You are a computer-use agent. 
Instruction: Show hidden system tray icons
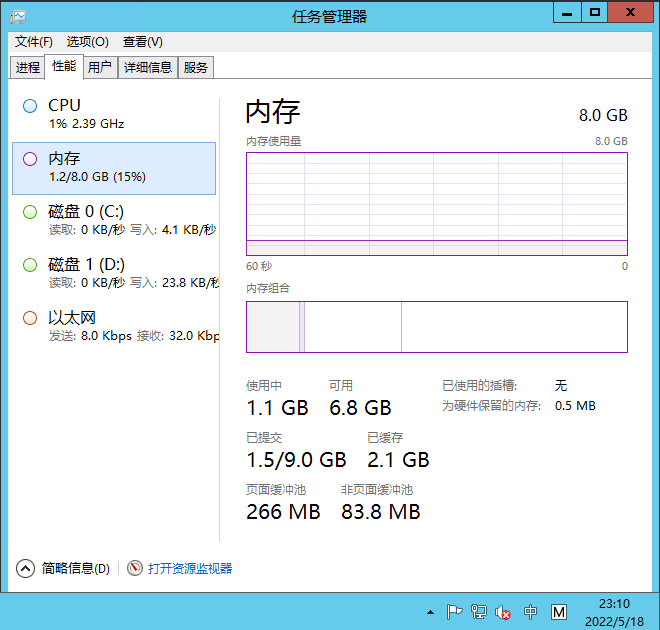[x=430, y=612]
